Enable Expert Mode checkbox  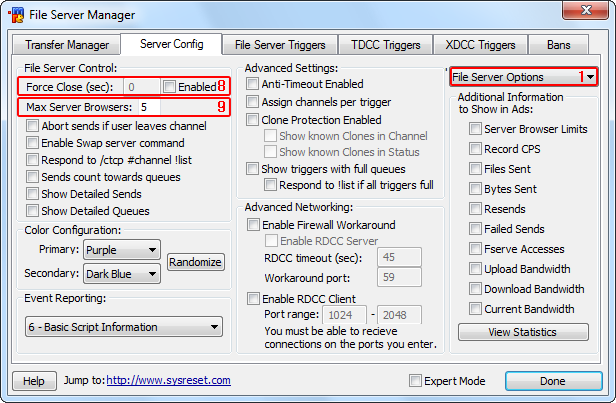[415, 381]
